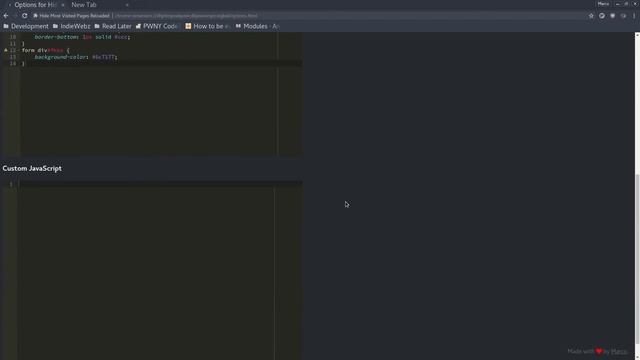Click the Custom JavaScript heading
Viewport: 640px width, 360px height.
point(32,168)
